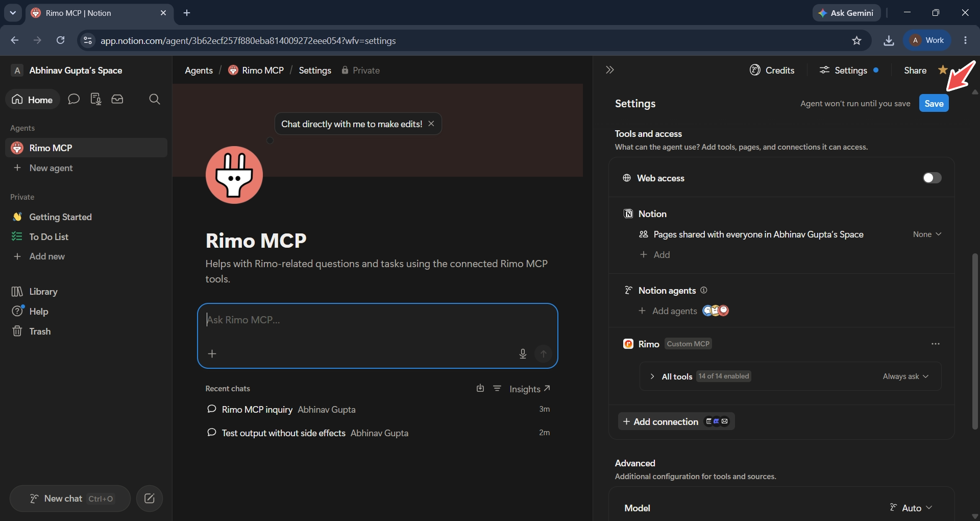Screen dimensions: 980x521
Task: Click the browser back arrow
Action: click(x=15, y=40)
